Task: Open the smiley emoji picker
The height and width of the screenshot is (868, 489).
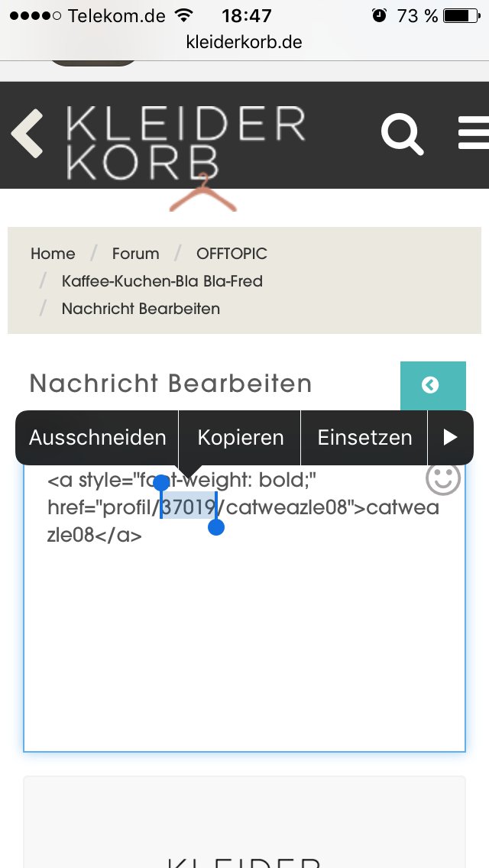Action: 442,479
